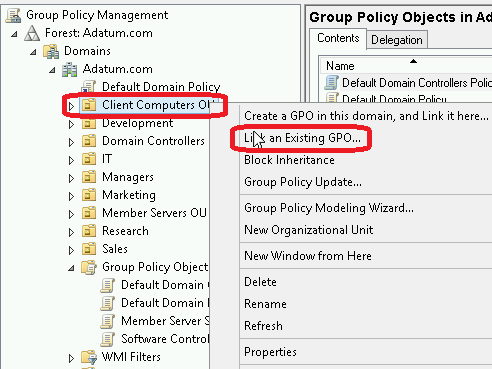
Task: Expand the WMI Filters node
Action: [x=71, y=358]
